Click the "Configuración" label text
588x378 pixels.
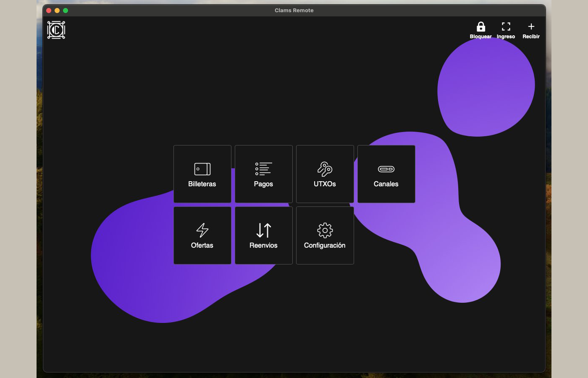[x=325, y=246]
